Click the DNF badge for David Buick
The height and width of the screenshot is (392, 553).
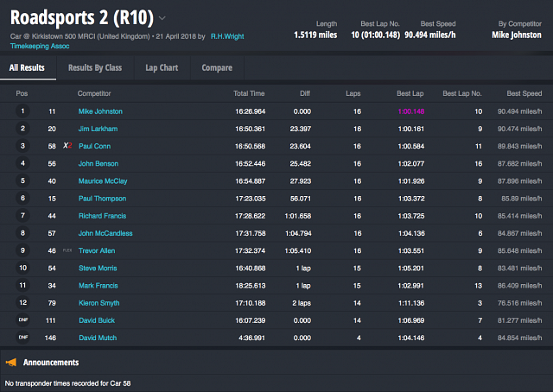(23, 320)
